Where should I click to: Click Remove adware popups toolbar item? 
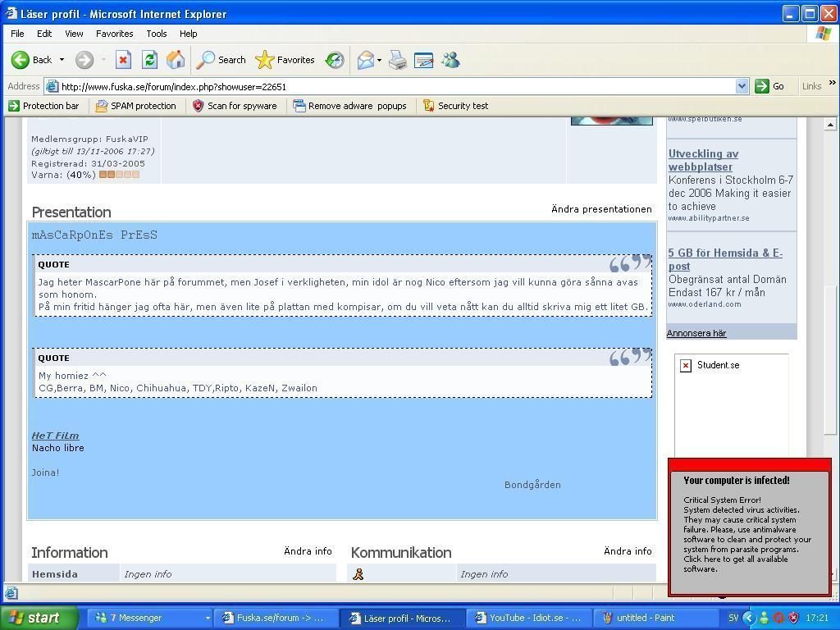tap(349, 106)
